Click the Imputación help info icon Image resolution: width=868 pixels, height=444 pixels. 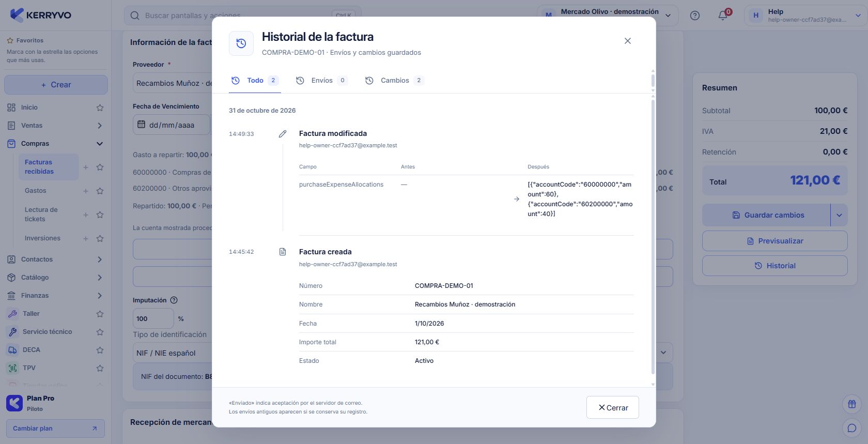(174, 300)
